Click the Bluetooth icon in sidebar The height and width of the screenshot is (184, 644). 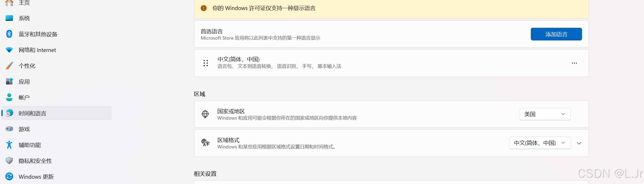pos(9,34)
